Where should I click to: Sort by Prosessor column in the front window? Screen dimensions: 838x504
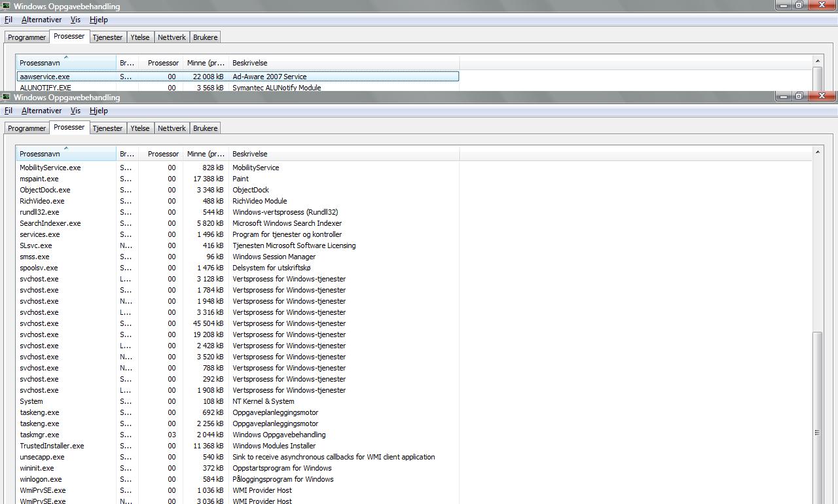(160, 154)
